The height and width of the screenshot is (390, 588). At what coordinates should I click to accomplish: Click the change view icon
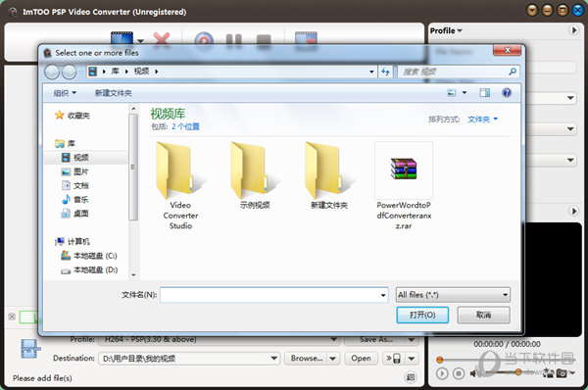(452, 93)
